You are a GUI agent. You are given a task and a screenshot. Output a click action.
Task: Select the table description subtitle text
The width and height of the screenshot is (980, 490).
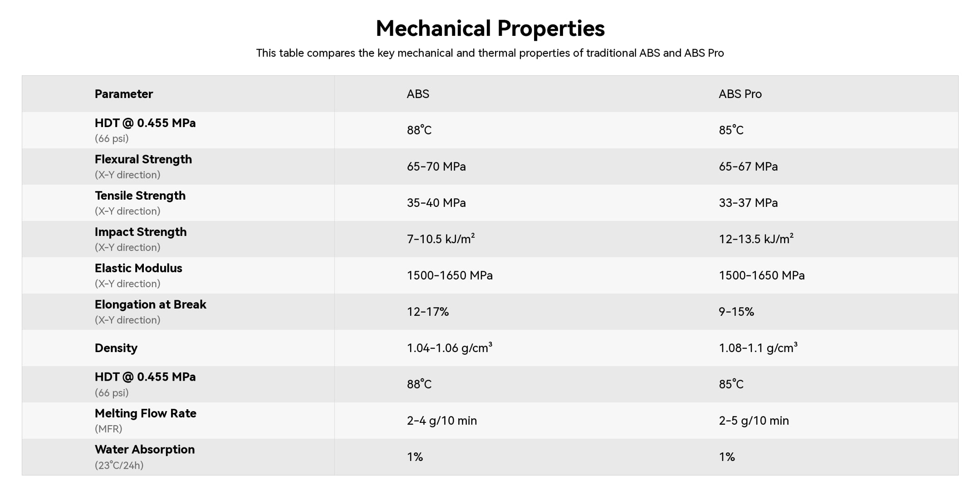490,53
